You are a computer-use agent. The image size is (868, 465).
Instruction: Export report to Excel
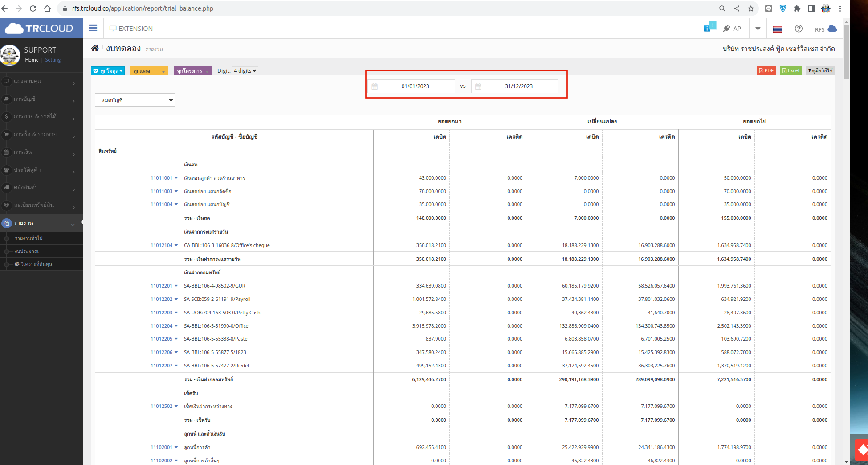791,70
